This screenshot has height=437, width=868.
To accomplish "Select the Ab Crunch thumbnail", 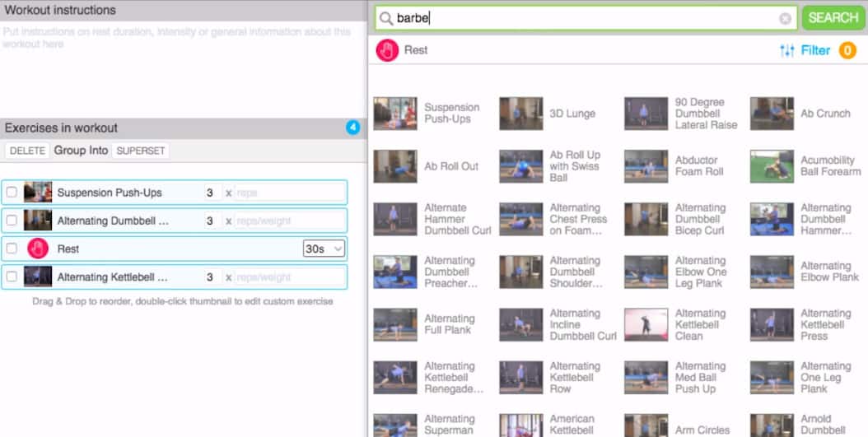I will [772, 114].
